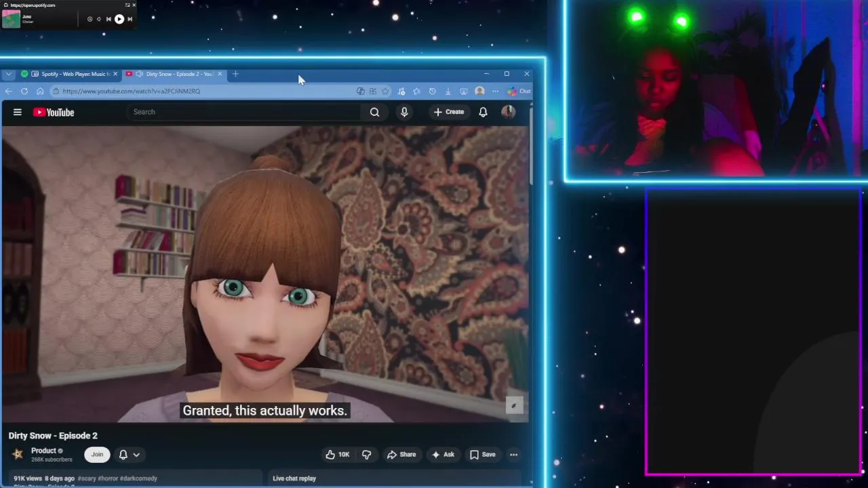
Task: Go back with the browser back arrow
Action: (x=8, y=91)
